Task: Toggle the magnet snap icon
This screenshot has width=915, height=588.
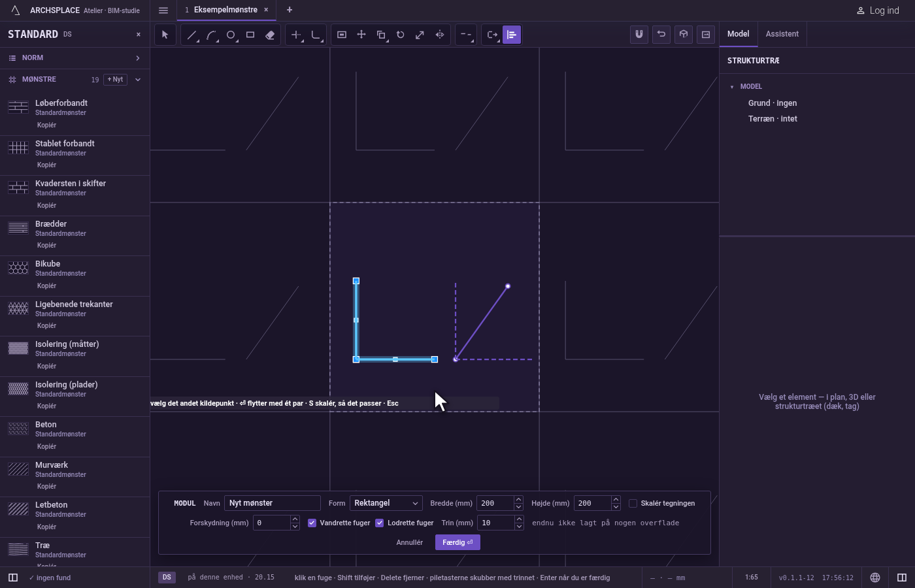Action: [639, 35]
